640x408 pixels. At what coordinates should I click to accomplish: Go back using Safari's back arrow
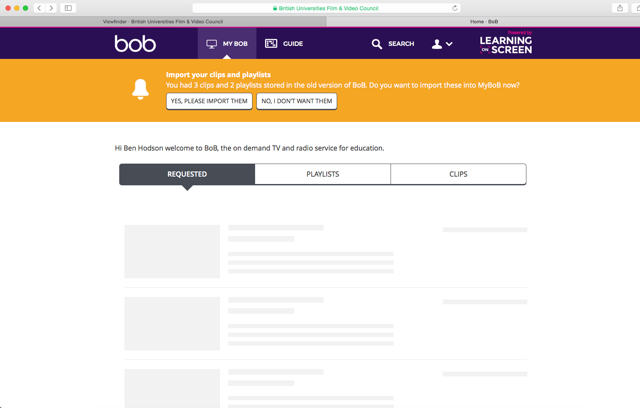40,8
